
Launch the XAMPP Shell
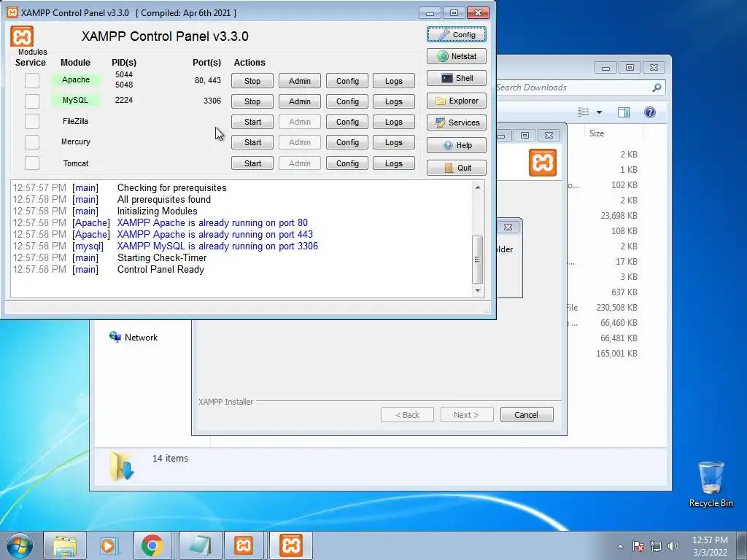[x=457, y=78]
